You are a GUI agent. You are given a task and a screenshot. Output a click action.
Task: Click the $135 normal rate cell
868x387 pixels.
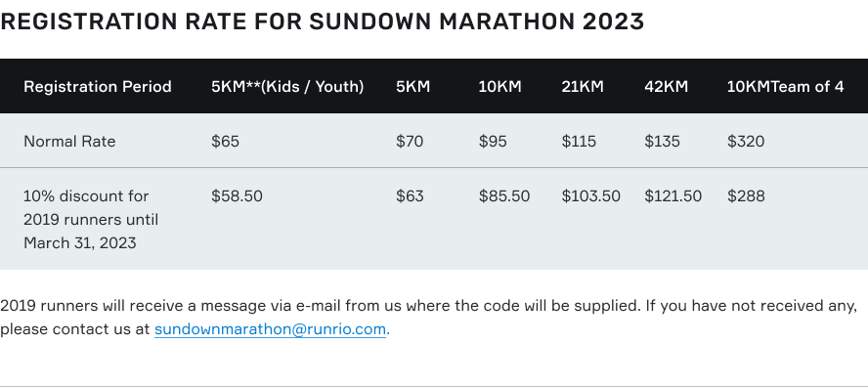[662, 141]
